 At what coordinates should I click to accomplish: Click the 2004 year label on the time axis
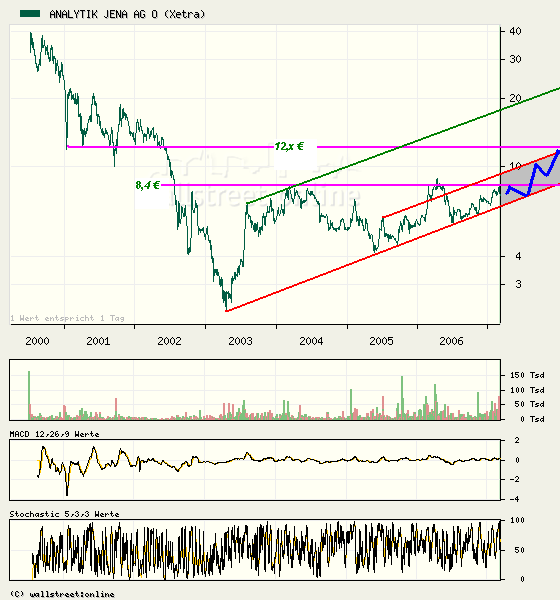point(311,341)
